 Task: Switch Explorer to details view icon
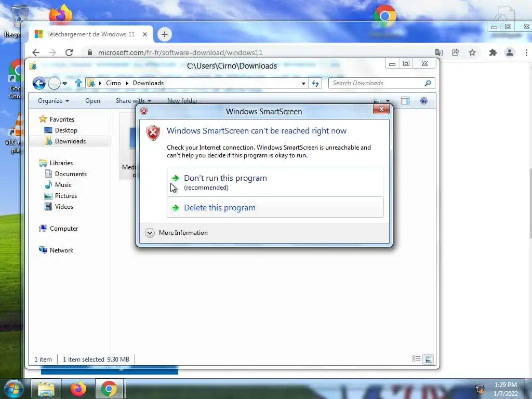click(416, 359)
